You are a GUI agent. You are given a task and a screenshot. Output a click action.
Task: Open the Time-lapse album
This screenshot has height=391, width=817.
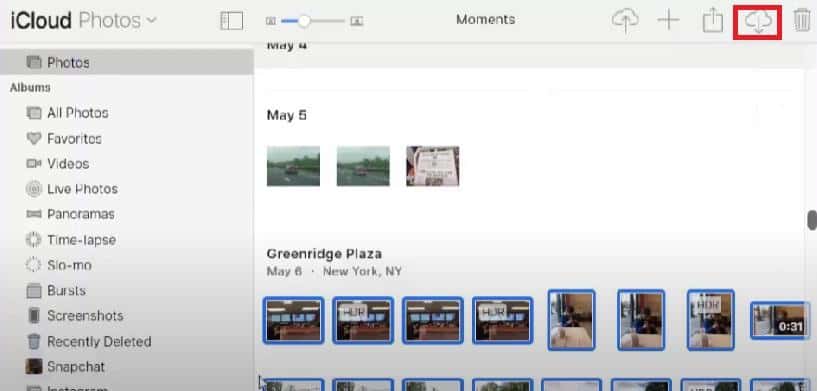click(81, 240)
